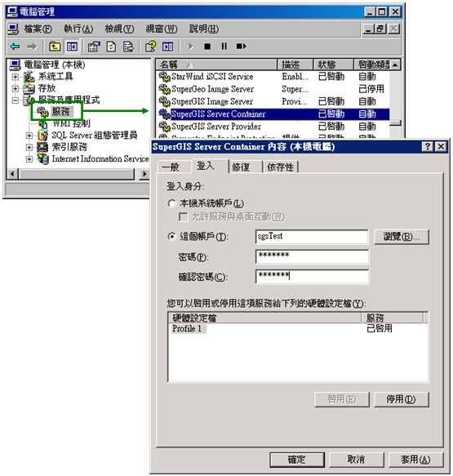Toggle 允許服務與桌面互動 checkbox

point(183,216)
